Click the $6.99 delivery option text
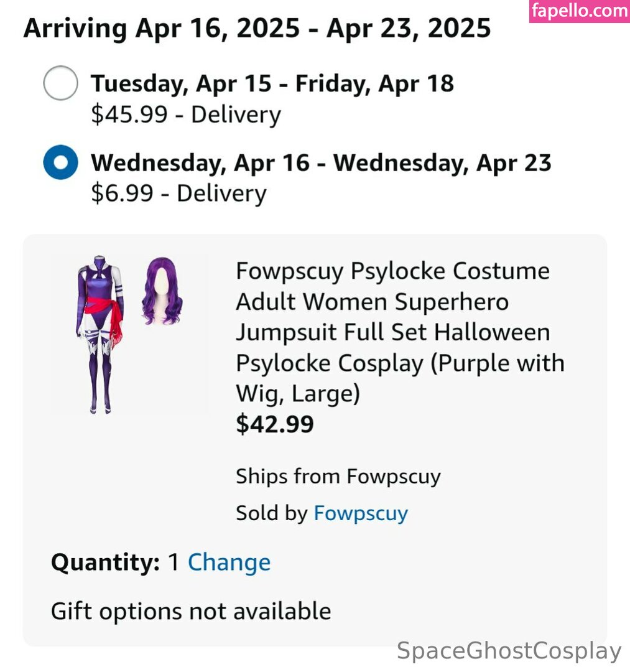The height and width of the screenshot is (672, 630). tap(178, 194)
